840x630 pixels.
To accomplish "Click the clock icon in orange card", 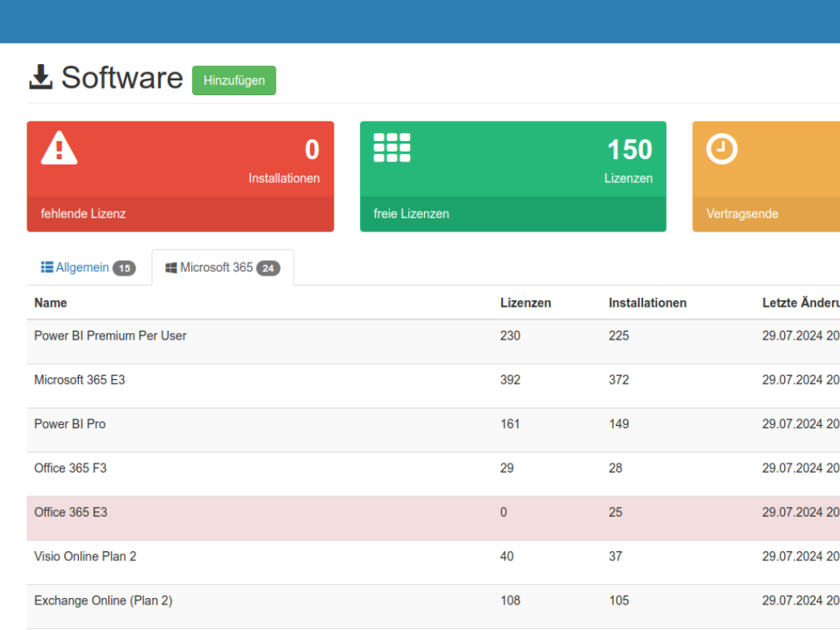I will click(x=722, y=149).
